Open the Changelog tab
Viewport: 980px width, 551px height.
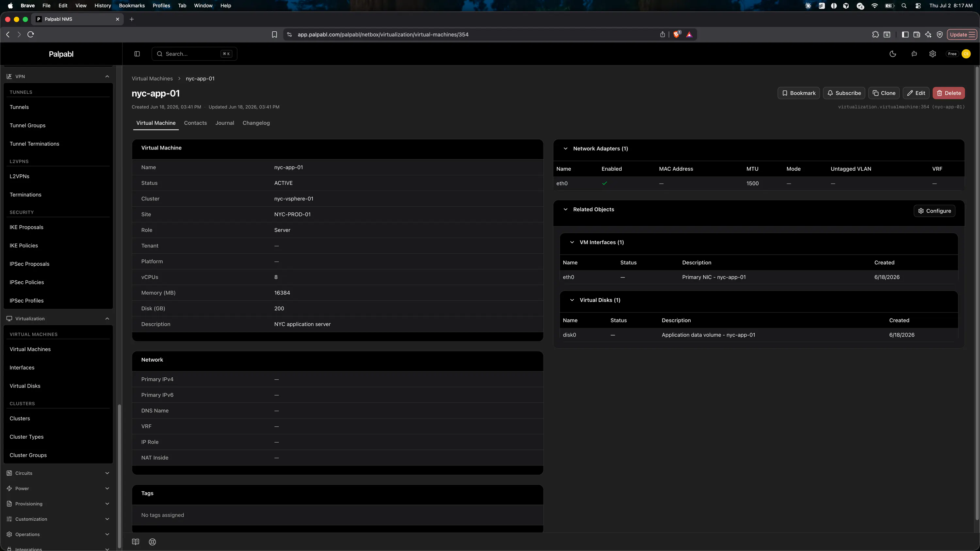coord(256,123)
